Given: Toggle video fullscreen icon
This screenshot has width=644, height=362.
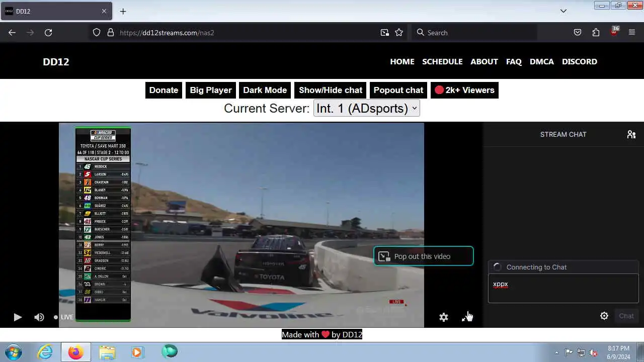Looking at the screenshot, I should pyautogui.click(x=466, y=317).
